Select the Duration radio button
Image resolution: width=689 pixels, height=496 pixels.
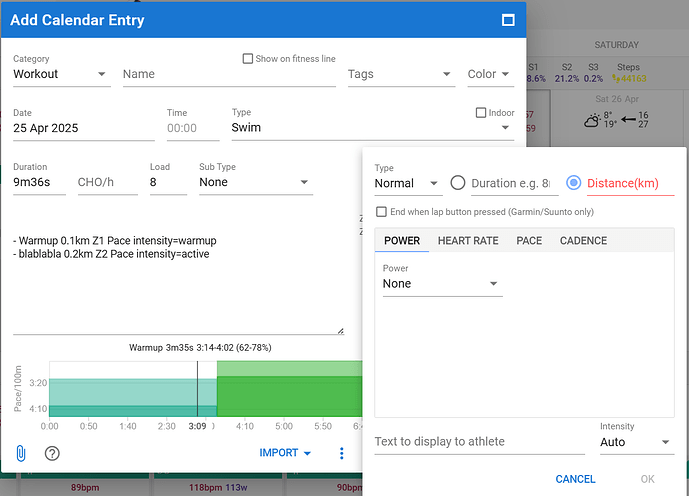457,183
